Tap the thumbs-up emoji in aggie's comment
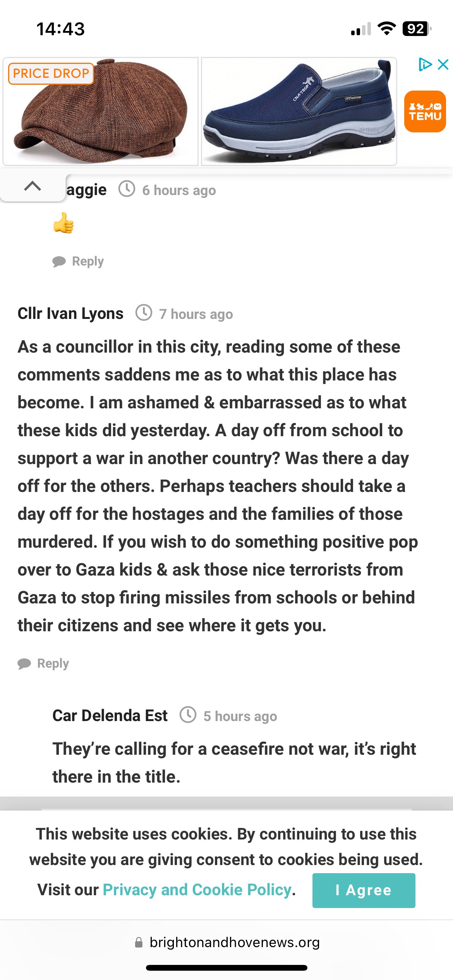This screenshot has height=980, width=453. coord(63,223)
